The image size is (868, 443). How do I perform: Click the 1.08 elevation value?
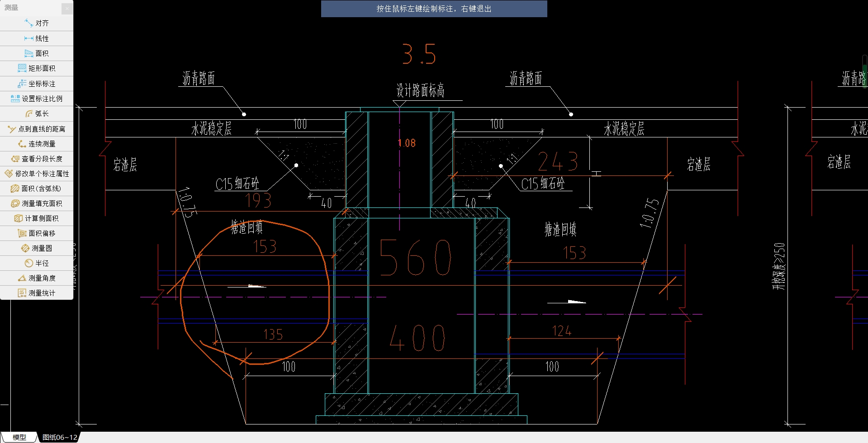[x=407, y=143]
